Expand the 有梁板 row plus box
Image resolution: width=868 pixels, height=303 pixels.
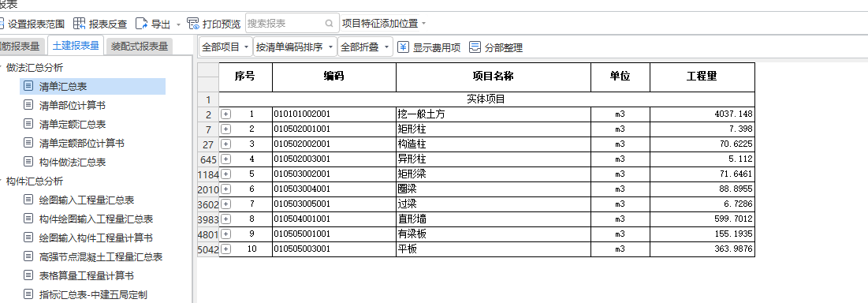225,234
